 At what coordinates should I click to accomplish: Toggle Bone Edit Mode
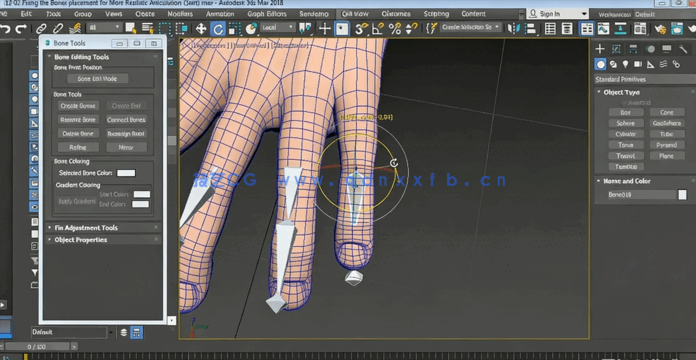[97, 79]
